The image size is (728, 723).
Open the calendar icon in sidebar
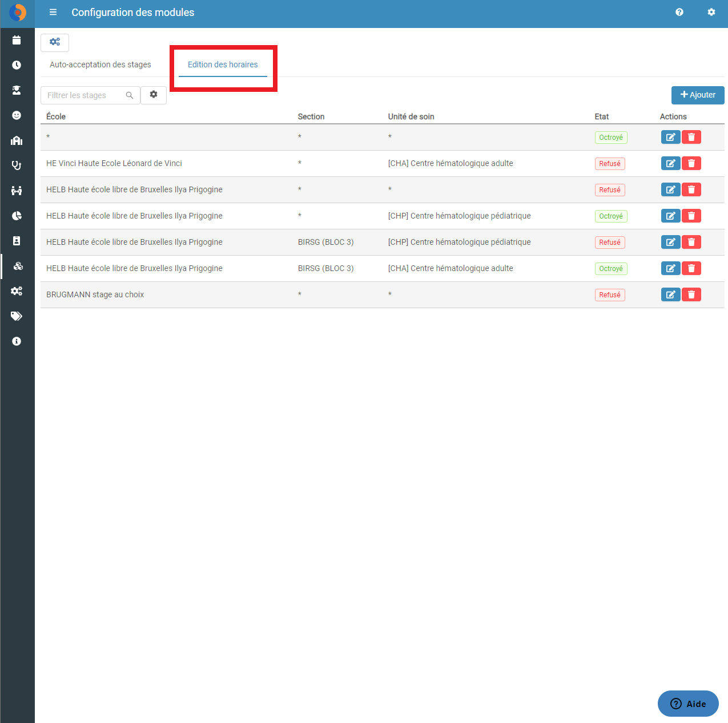(17, 40)
